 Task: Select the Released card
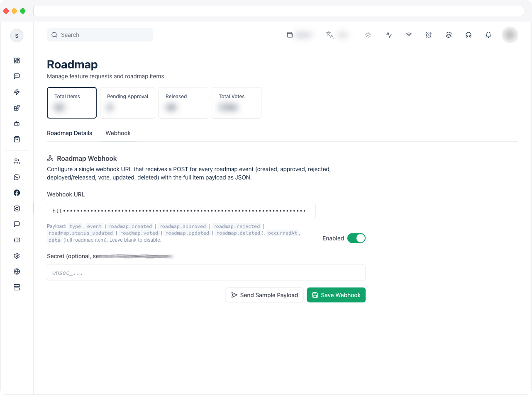pyautogui.click(x=183, y=103)
